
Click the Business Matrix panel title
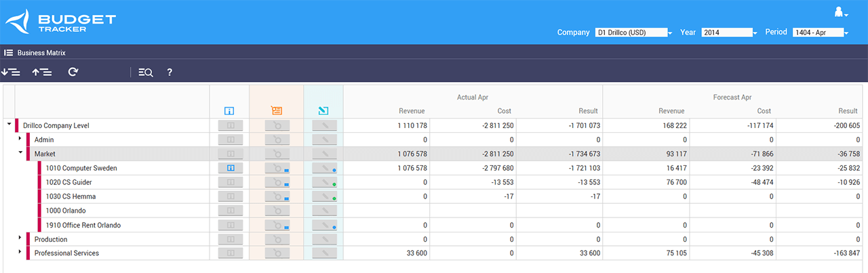coord(41,52)
